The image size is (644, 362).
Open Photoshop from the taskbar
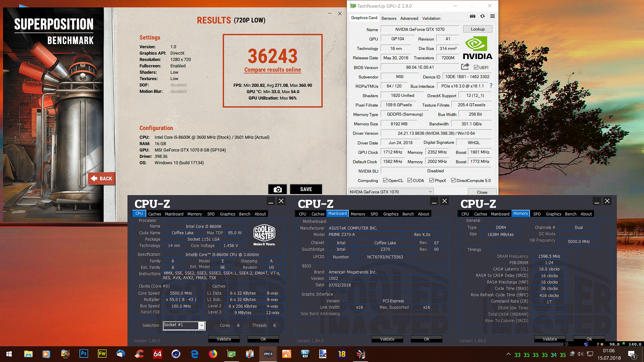[x=84, y=354]
